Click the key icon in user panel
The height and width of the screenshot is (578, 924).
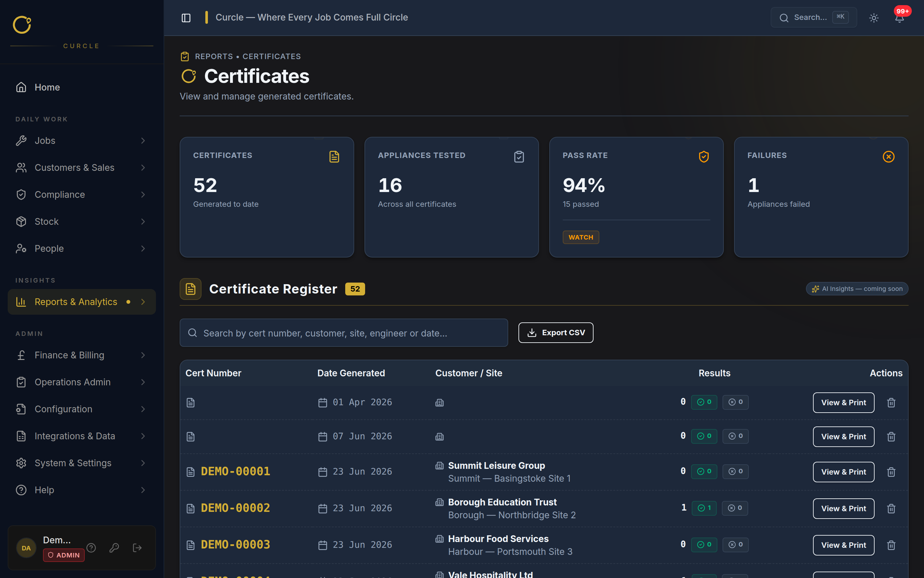tap(114, 548)
